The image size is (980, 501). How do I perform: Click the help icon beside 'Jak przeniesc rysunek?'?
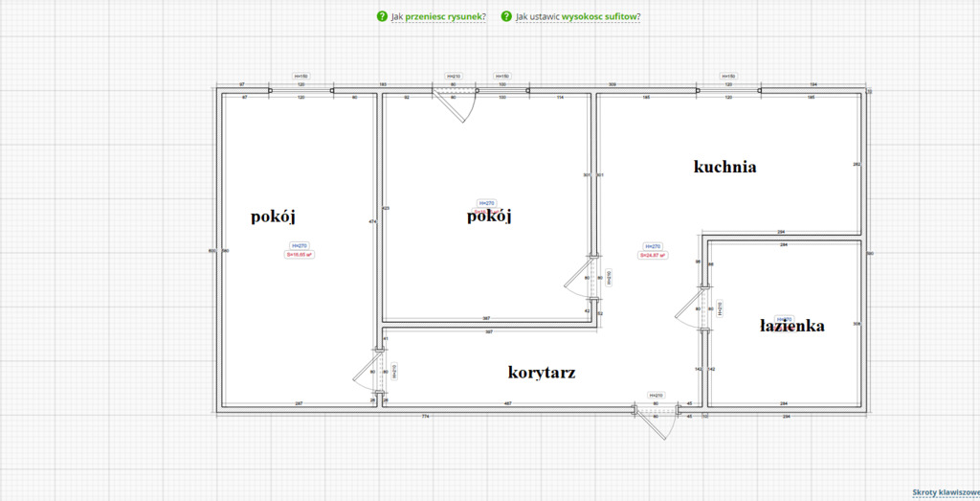pyautogui.click(x=382, y=16)
